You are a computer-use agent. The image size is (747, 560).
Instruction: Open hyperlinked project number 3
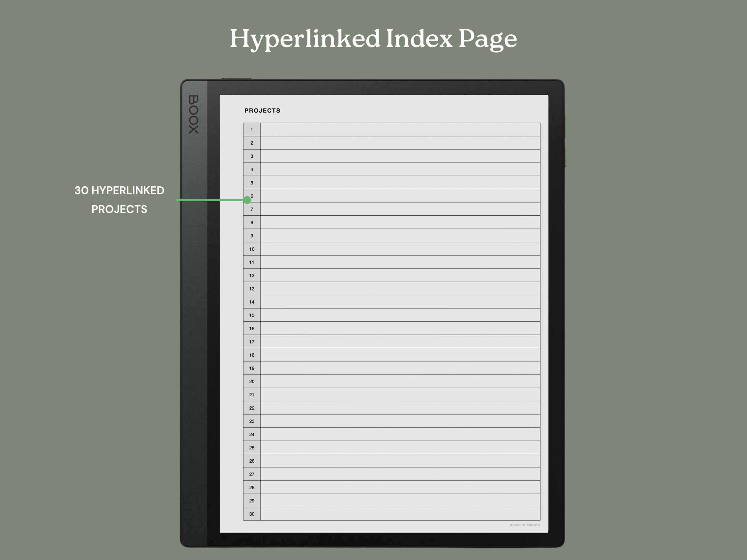coord(252,156)
